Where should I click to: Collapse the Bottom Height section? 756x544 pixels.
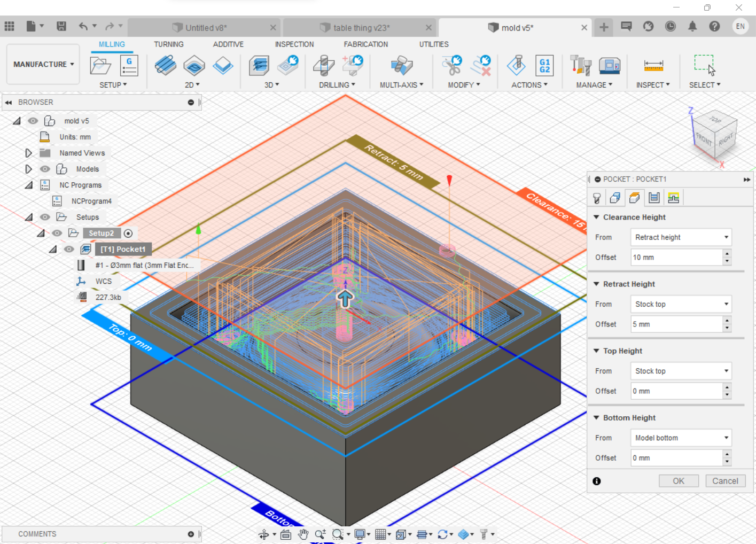pyautogui.click(x=596, y=417)
